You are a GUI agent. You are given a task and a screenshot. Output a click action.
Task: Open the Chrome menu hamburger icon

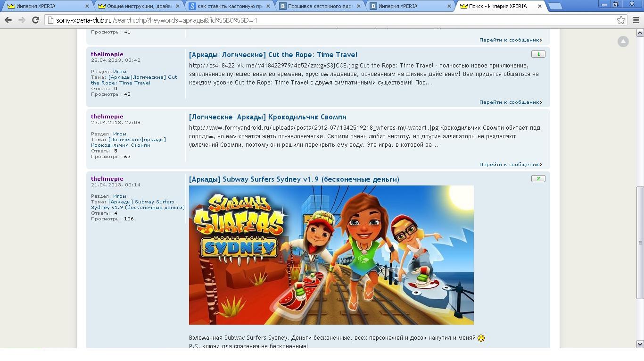pos(636,20)
